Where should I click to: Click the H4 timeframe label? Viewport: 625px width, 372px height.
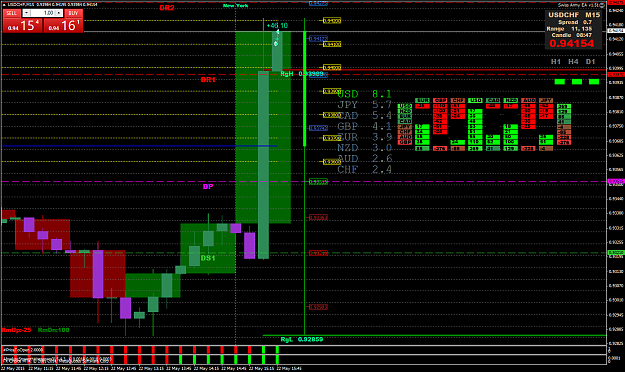573,61
